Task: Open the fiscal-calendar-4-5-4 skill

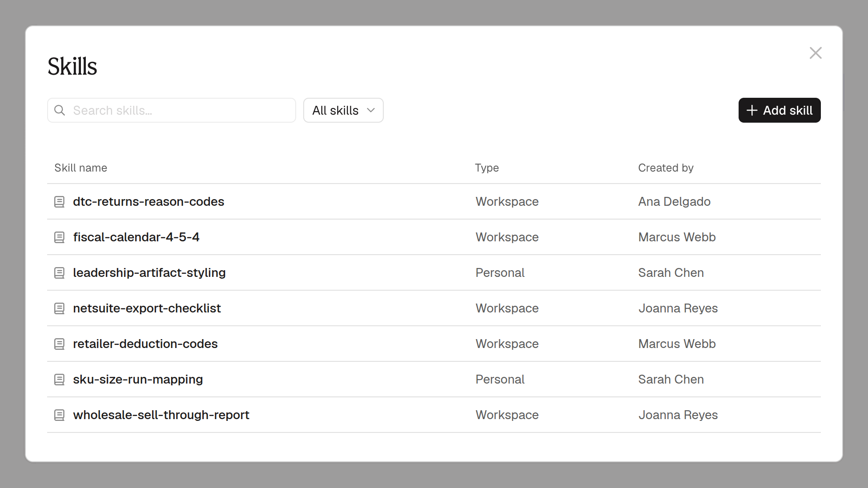Action: [x=136, y=237]
